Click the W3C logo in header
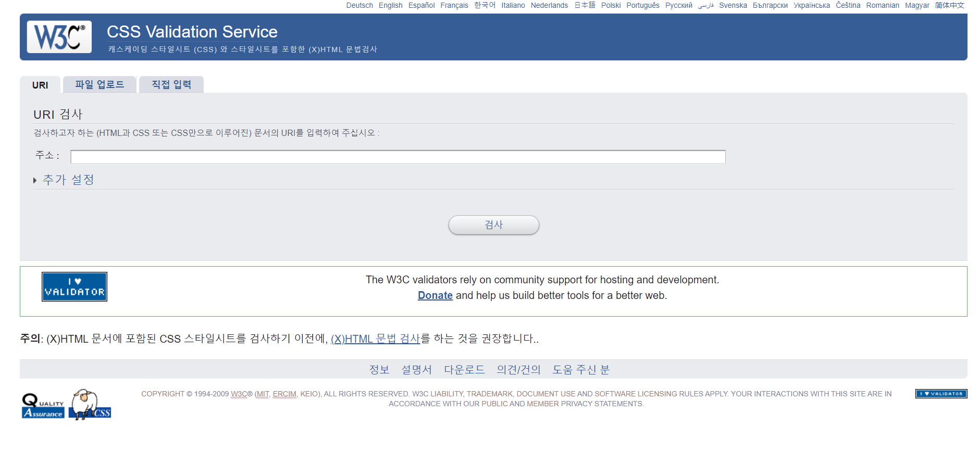The height and width of the screenshot is (463, 980). [59, 37]
